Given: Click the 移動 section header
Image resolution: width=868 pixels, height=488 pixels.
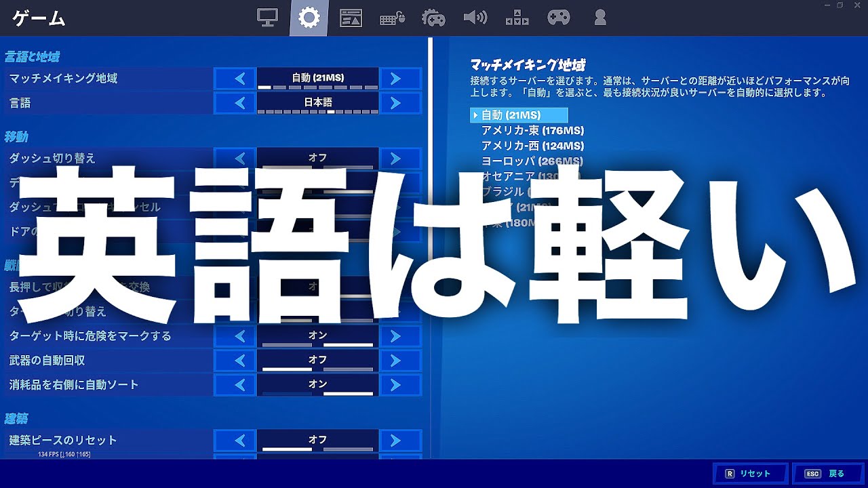Looking at the screenshot, I should click(16, 137).
